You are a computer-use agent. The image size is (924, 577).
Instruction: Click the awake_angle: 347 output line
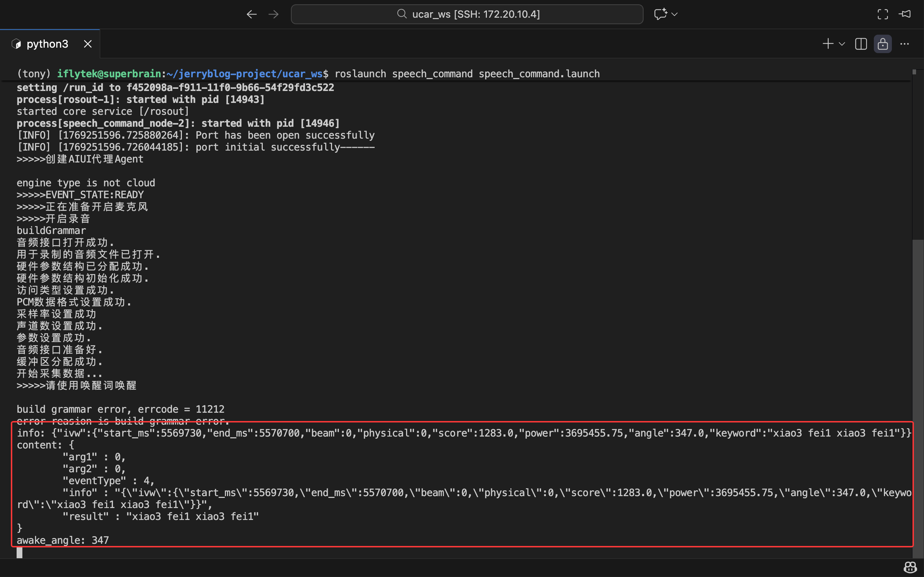pyautogui.click(x=63, y=541)
